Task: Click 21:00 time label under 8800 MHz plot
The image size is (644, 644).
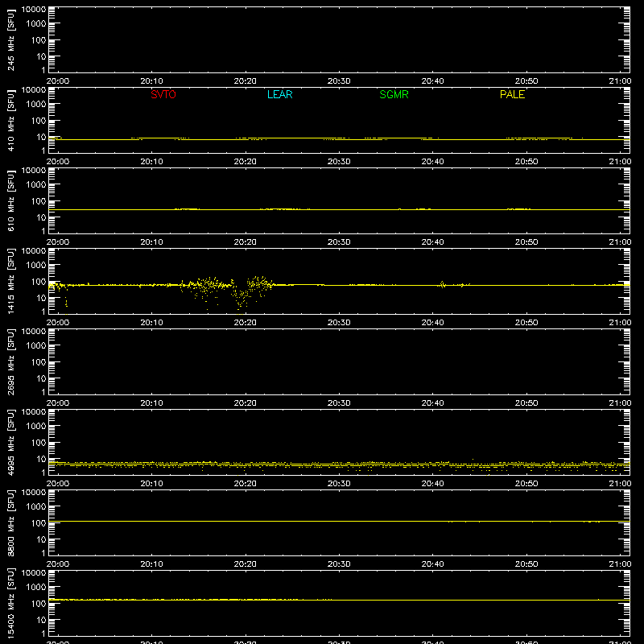Action: click(620, 564)
